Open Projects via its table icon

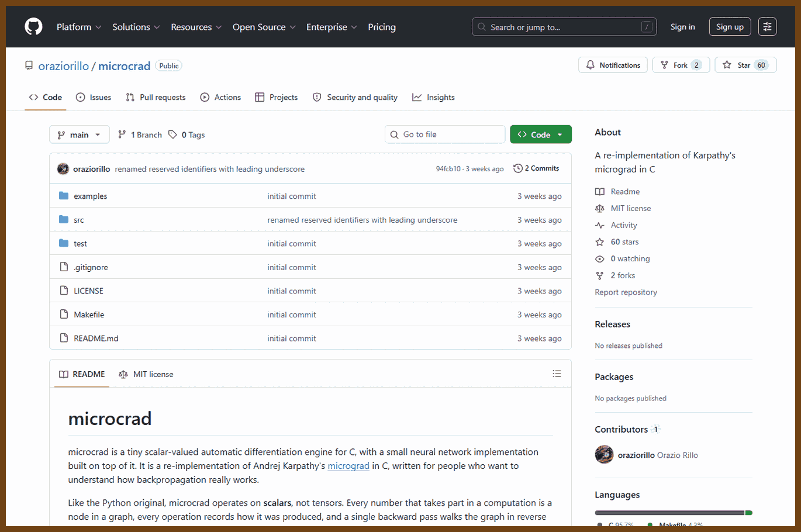(x=260, y=98)
